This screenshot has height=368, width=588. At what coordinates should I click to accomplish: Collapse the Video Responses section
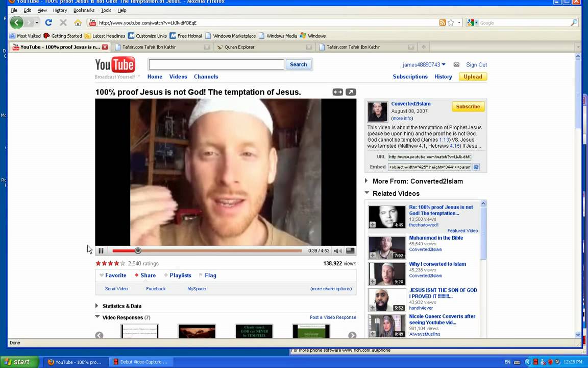click(x=97, y=317)
